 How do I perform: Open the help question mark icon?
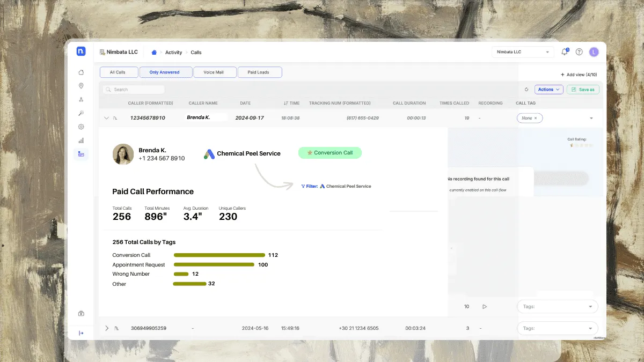click(x=579, y=52)
